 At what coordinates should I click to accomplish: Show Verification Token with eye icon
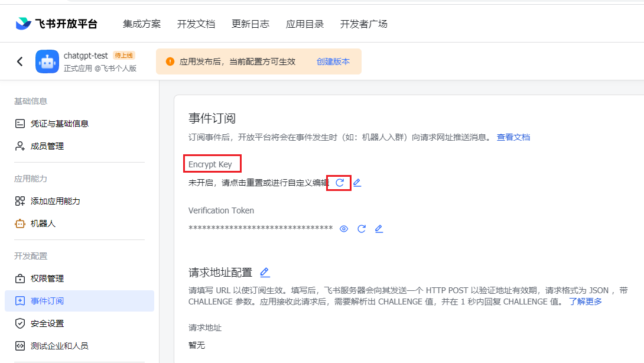coord(344,229)
